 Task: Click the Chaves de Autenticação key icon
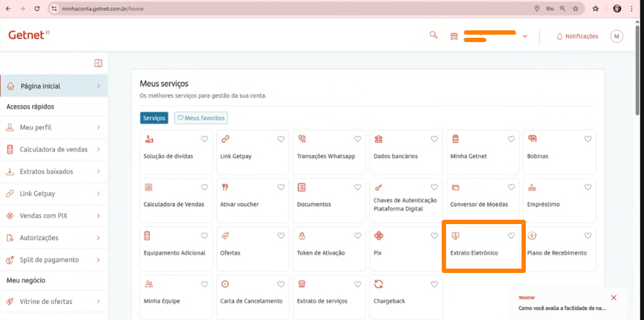(379, 188)
